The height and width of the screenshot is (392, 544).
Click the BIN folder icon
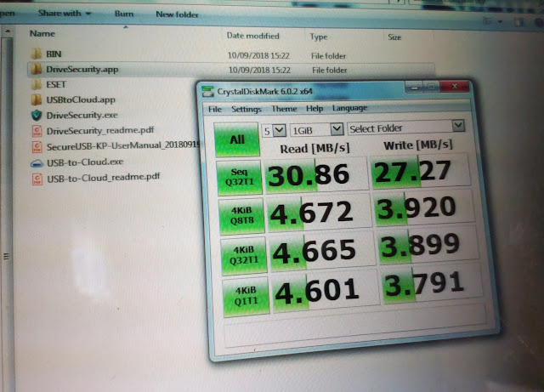coord(36,54)
